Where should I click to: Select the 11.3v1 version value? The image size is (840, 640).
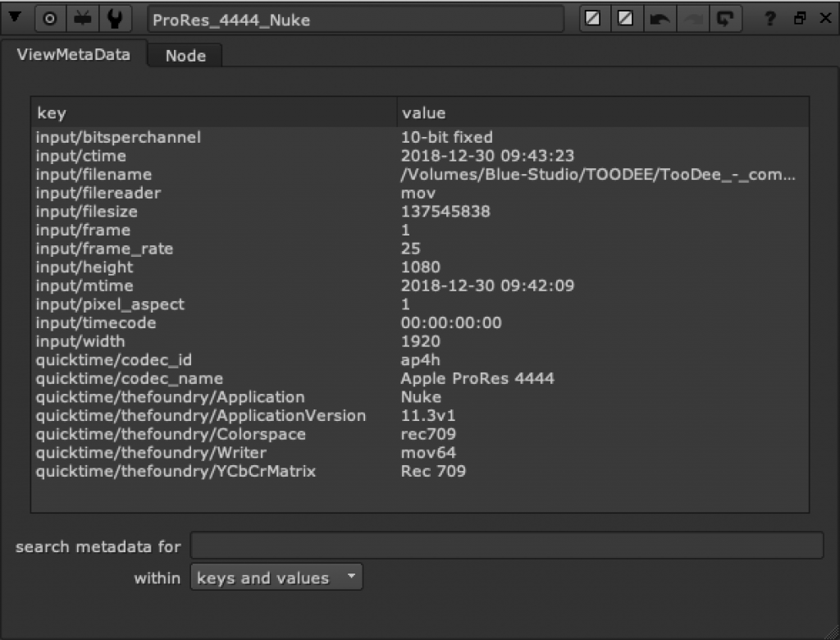coord(428,415)
